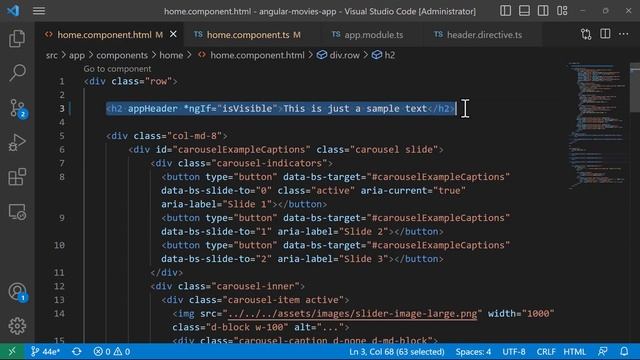
Task: Click the "d-block w-100" class value
Action: pos(249,327)
